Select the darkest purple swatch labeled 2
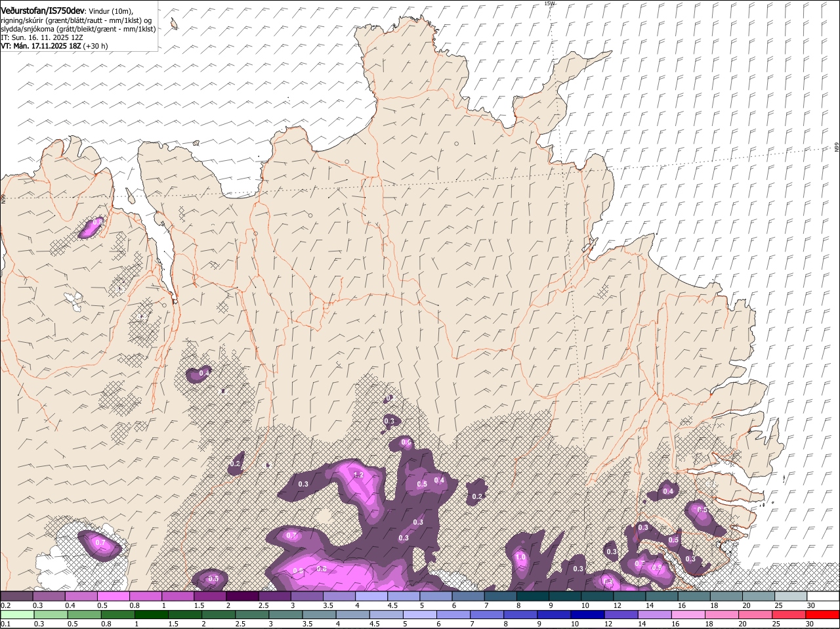 coord(243,596)
